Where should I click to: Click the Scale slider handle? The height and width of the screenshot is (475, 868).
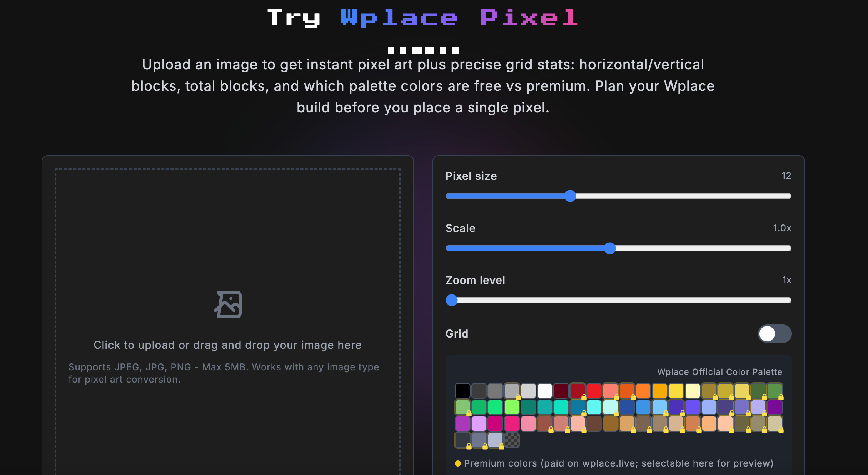610,248
